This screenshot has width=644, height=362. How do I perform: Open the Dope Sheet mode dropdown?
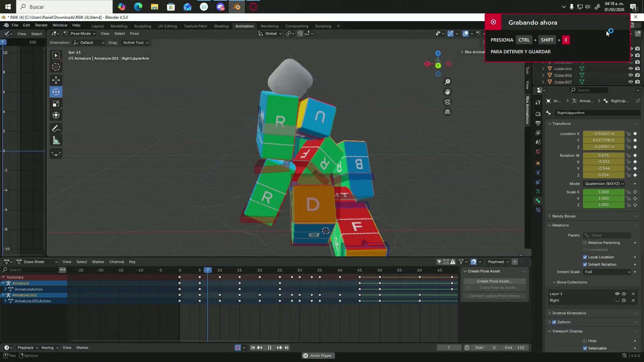(37, 262)
